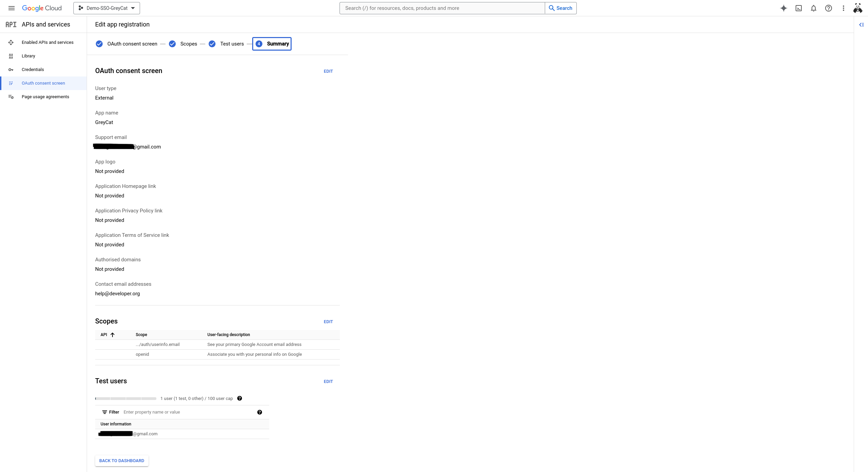Click the test users cap help icon
This screenshot has height=472, width=868.
coord(240,398)
